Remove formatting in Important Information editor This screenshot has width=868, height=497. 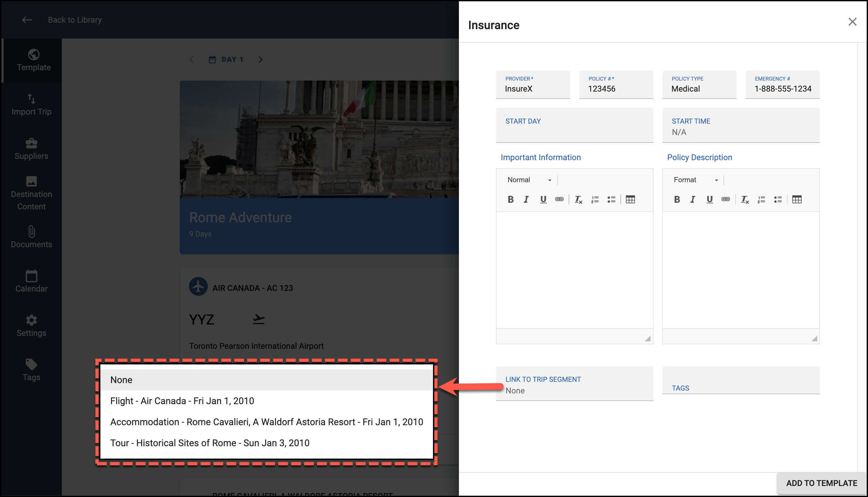click(578, 200)
